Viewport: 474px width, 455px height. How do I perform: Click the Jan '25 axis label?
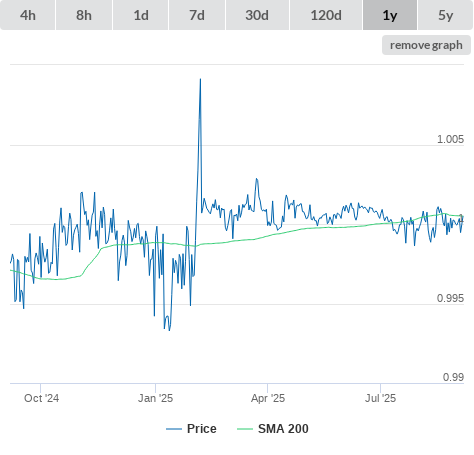[x=155, y=398]
